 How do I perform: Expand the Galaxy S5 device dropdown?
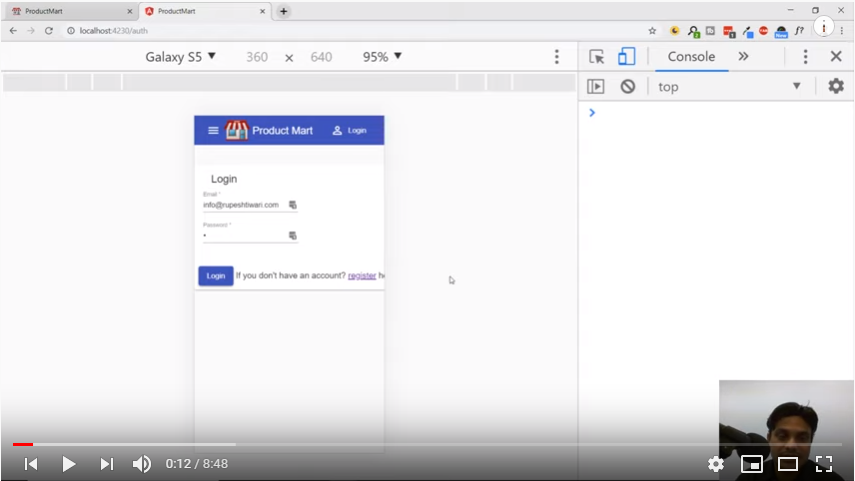[x=181, y=57]
